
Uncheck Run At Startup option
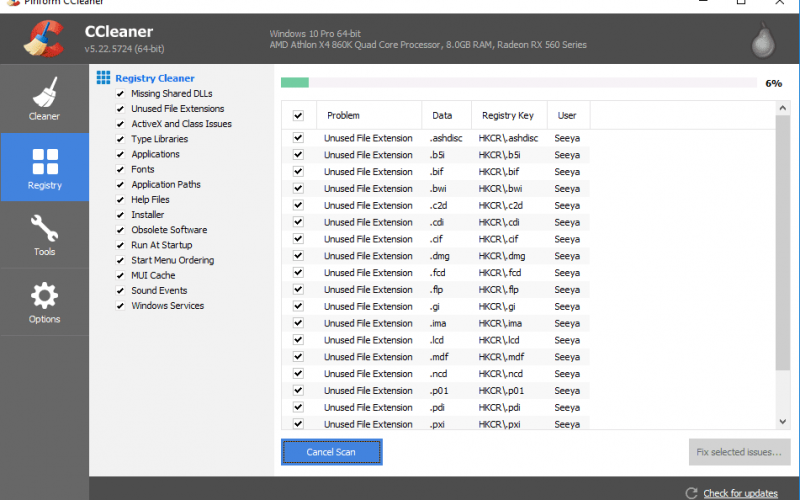tap(120, 245)
